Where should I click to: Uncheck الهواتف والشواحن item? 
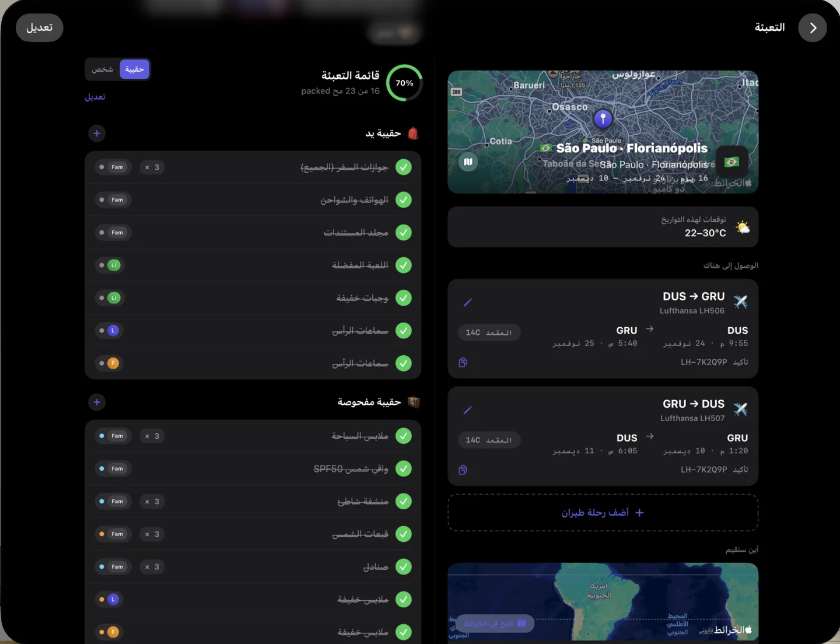403,200
